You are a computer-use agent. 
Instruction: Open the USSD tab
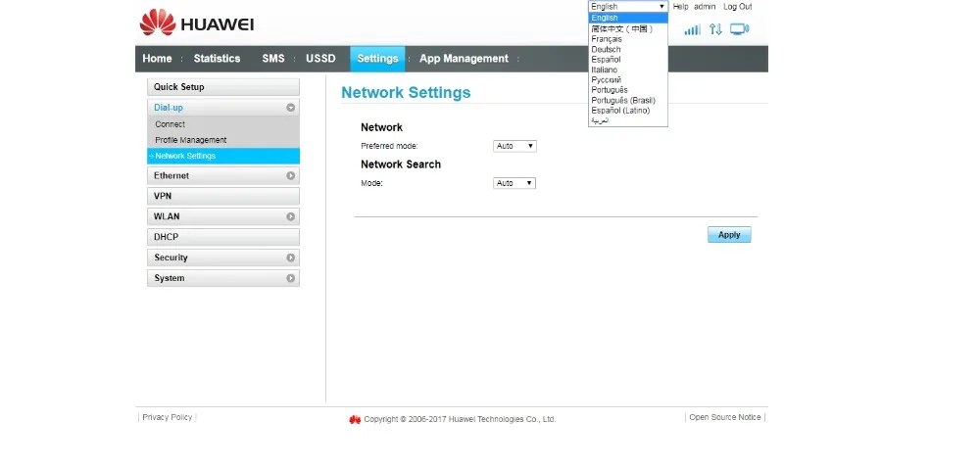point(320,59)
